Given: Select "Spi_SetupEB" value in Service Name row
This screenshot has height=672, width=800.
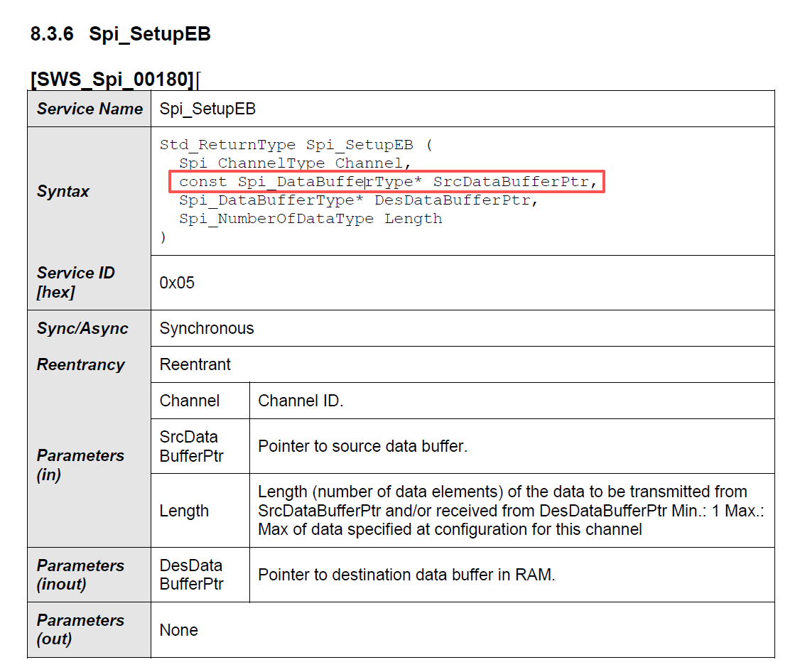Looking at the screenshot, I should click(x=207, y=109).
